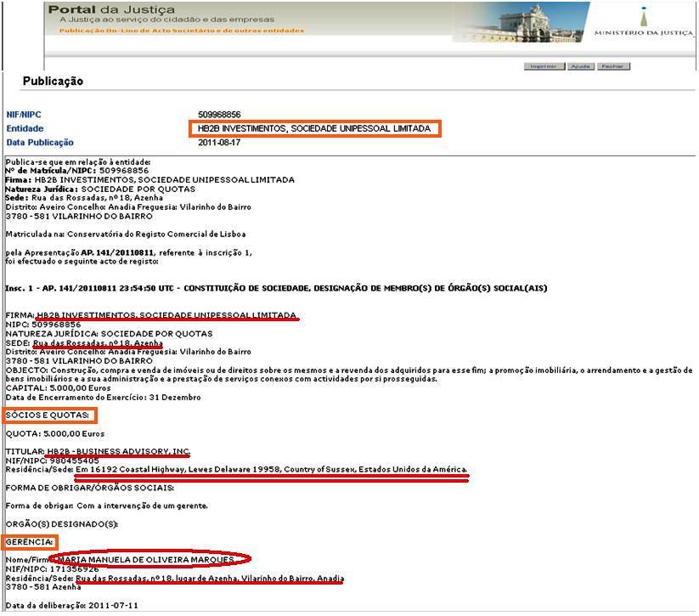
Task: Click the 'pela Apresentação AP. 141/20110811' line
Action: [128, 253]
